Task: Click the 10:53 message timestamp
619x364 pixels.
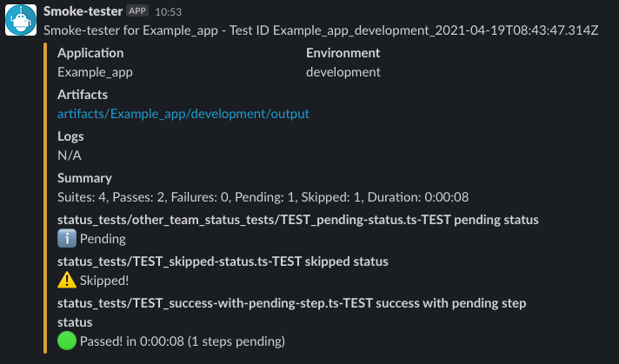Action: [169, 12]
